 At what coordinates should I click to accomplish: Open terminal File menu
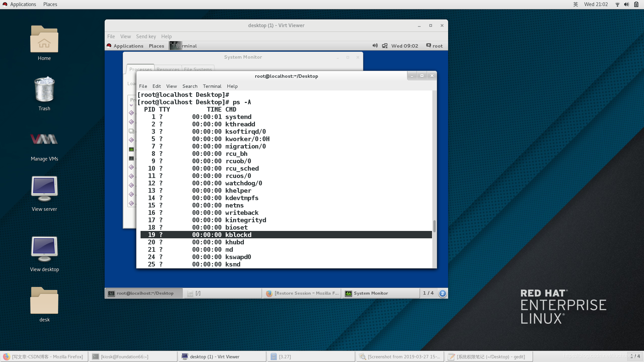click(x=143, y=86)
